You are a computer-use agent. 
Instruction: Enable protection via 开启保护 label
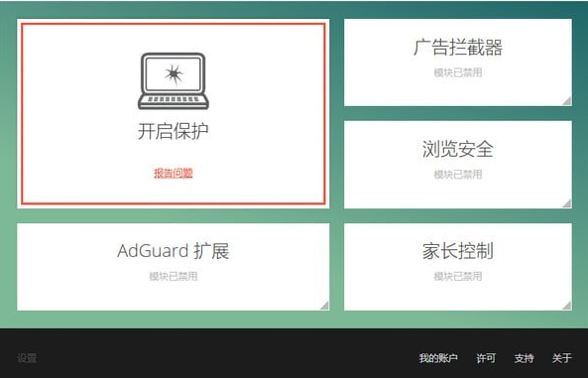coord(174,131)
